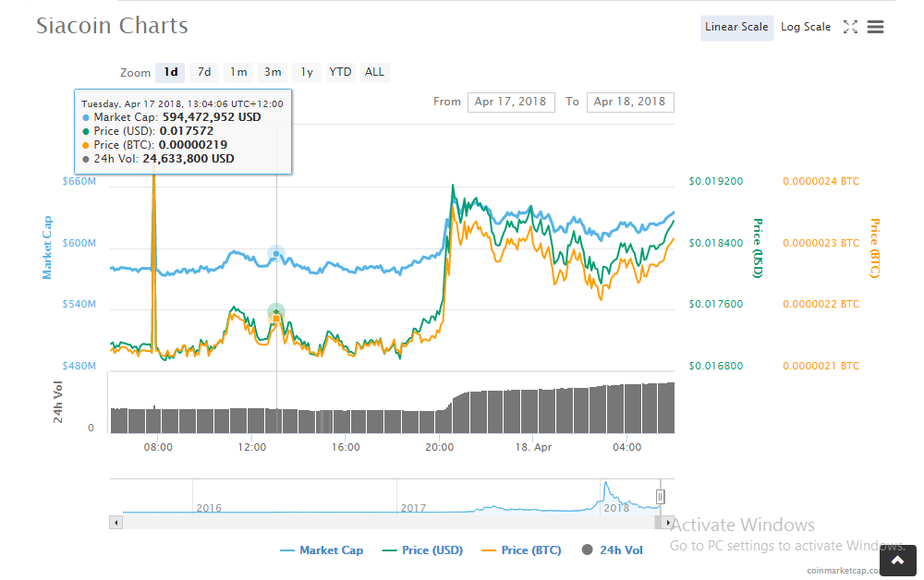Click the 16:00 time axis label
This screenshot has width=924, height=580.
click(346, 448)
